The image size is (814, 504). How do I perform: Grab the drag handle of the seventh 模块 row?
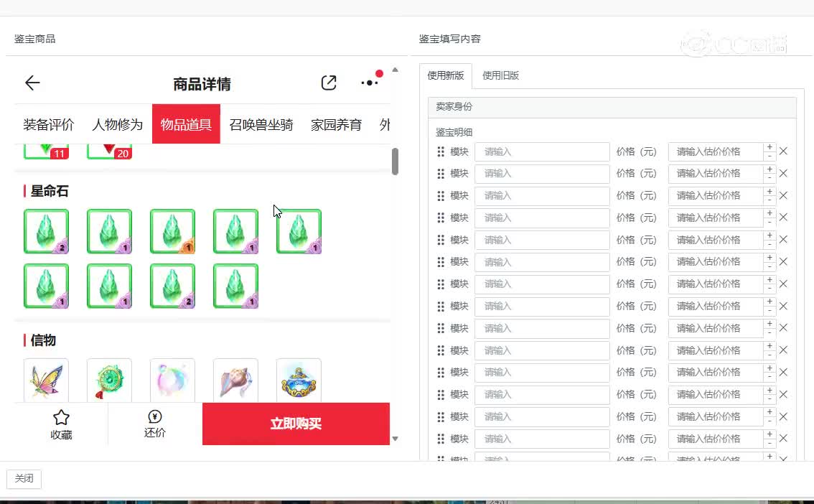point(441,284)
